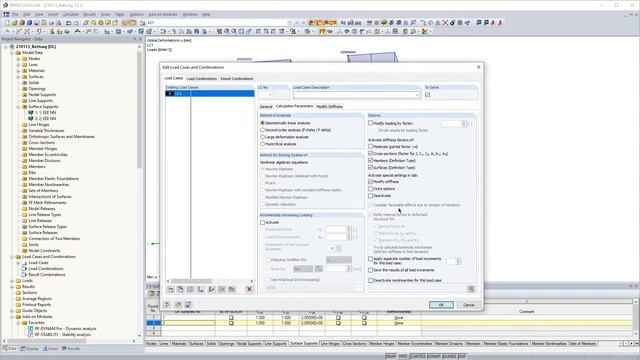Viewport: 640px width, 360px height.
Task: Open the Load Case Description dropdown
Action: coord(417,95)
